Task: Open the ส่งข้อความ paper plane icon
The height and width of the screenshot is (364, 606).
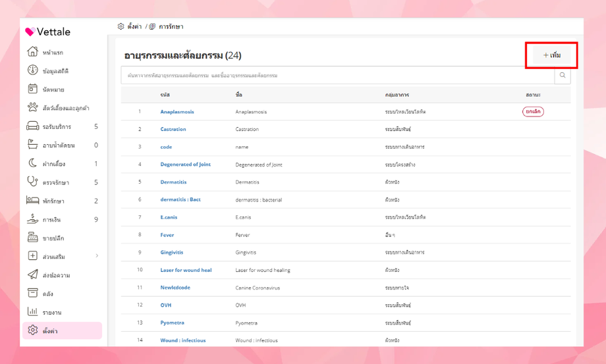Action: (x=32, y=274)
